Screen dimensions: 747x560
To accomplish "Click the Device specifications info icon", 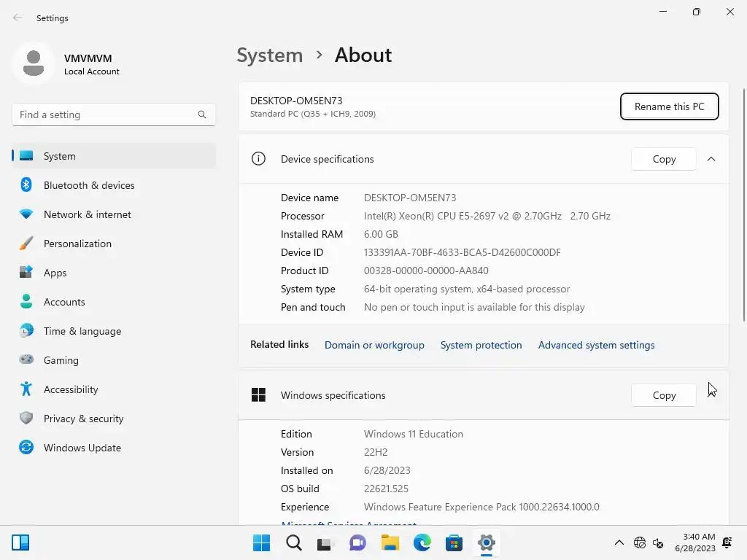I will [258, 158].
